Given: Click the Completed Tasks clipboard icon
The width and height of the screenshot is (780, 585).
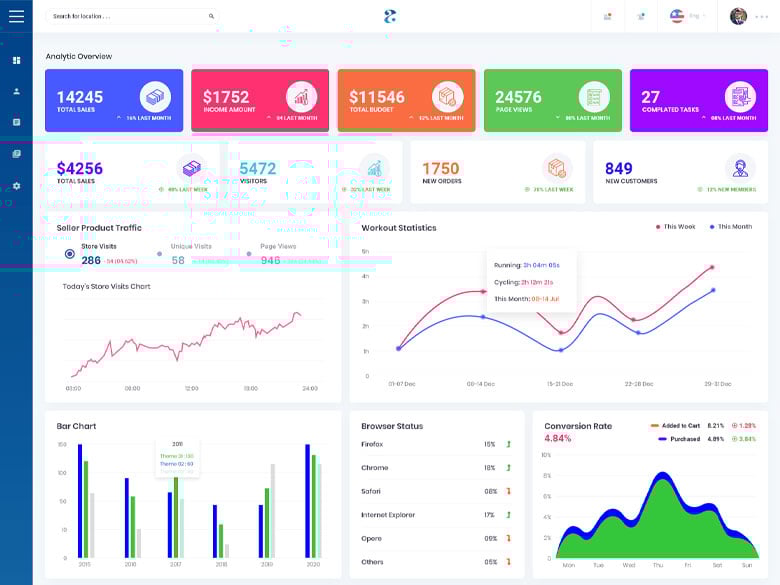Looking at the screenshot, I should (740, 97).
